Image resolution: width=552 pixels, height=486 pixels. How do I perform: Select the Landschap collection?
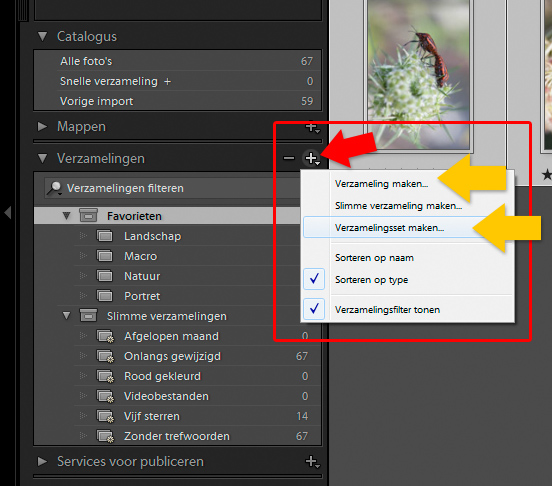[152, 236]
